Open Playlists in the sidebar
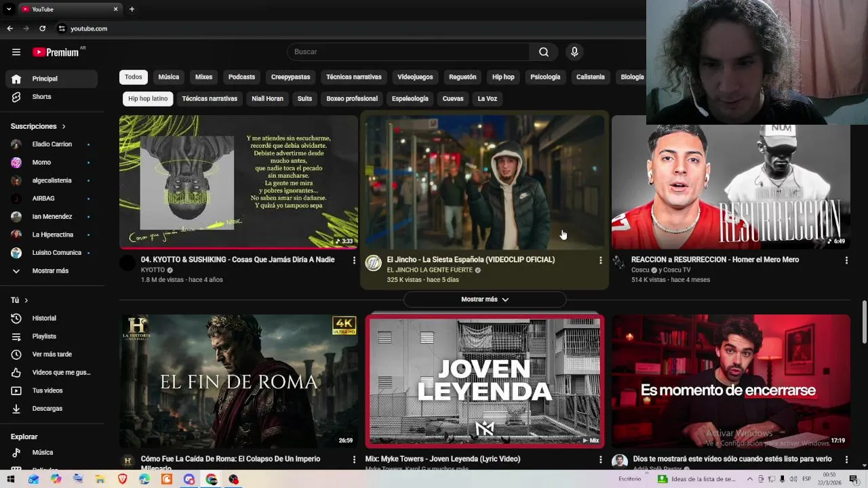The width and height of the screenshot is (868, 488). (x=52, y=336)
